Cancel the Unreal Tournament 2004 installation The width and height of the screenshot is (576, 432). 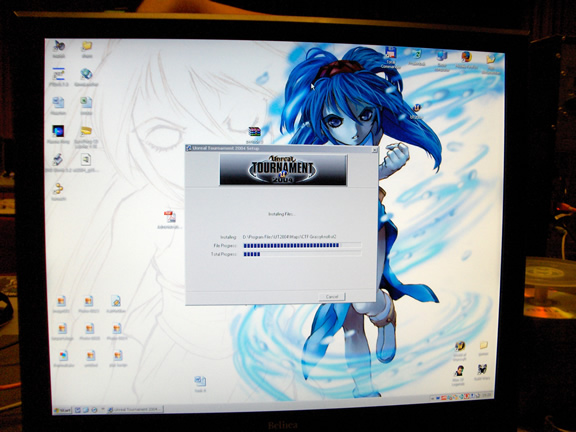point(332,296)
